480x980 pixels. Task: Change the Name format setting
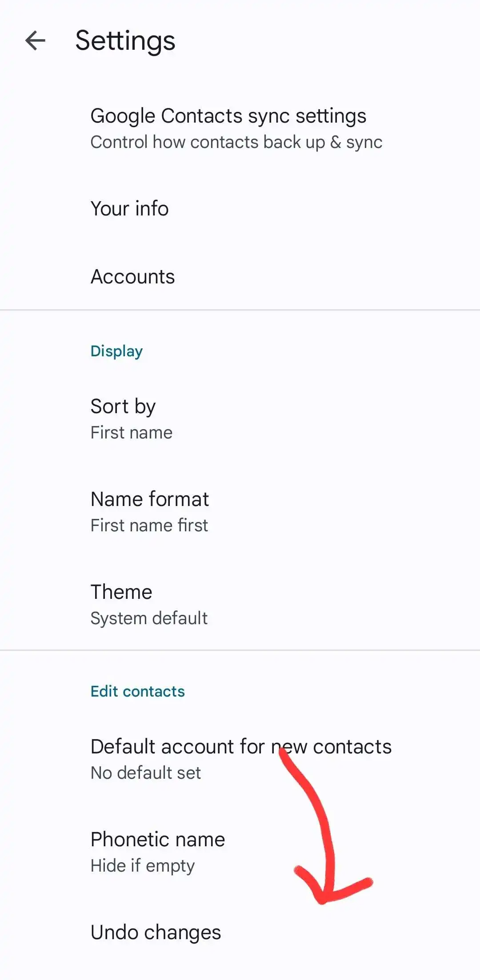click(240, 512)
